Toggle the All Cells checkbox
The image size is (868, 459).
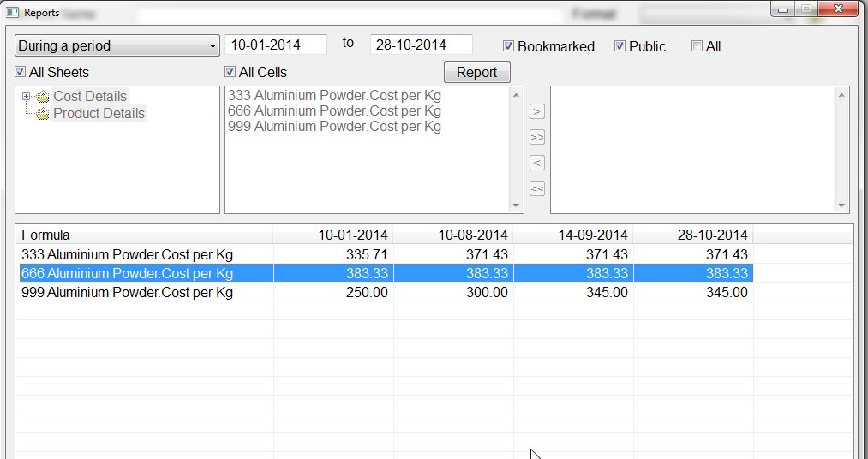tap(230, 72)
